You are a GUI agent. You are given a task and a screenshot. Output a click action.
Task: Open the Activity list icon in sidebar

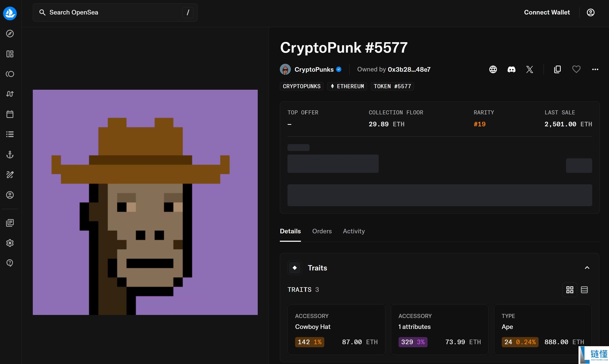[10, 134]
